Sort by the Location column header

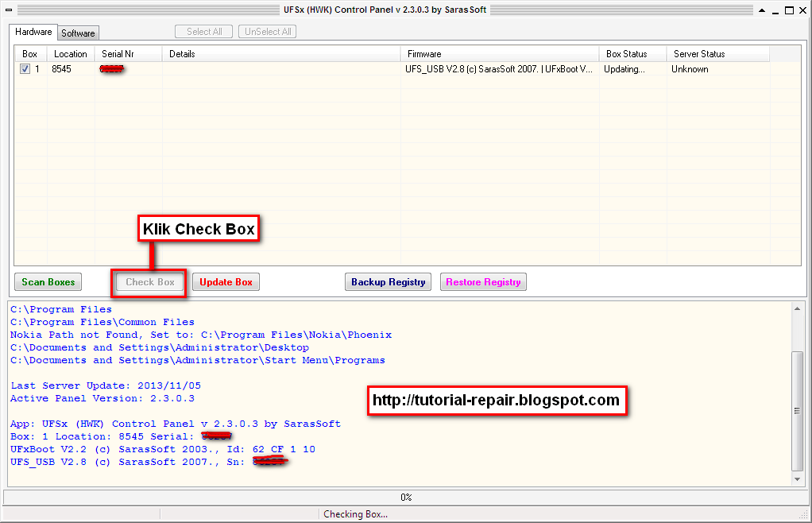(71, 54)
